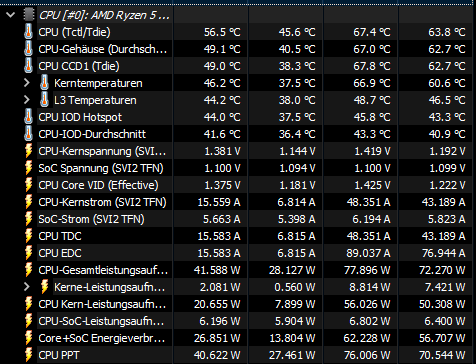Click lightning icon next to CPU TDC
This screenshot has width=476, height=364.
point(29,236)
